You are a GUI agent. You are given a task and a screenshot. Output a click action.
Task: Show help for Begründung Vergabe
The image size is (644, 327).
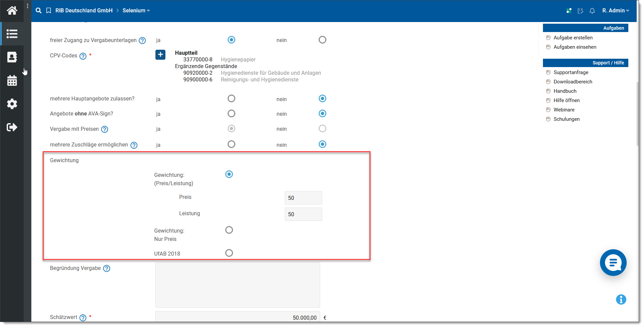point(107,269)
